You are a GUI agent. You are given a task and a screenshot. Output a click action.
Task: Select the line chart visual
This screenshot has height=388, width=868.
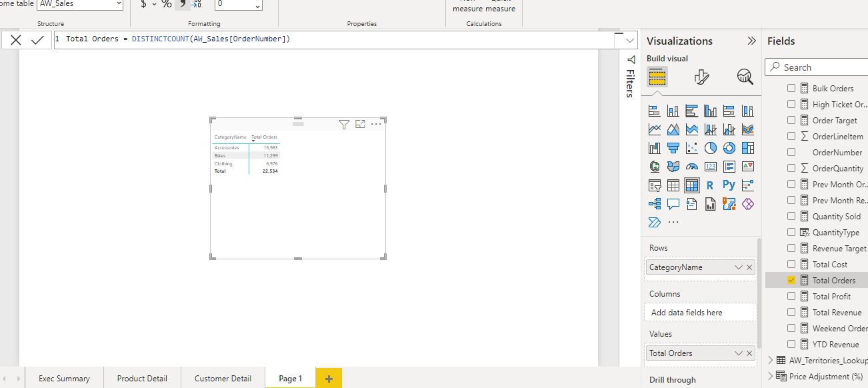[655, 129]
